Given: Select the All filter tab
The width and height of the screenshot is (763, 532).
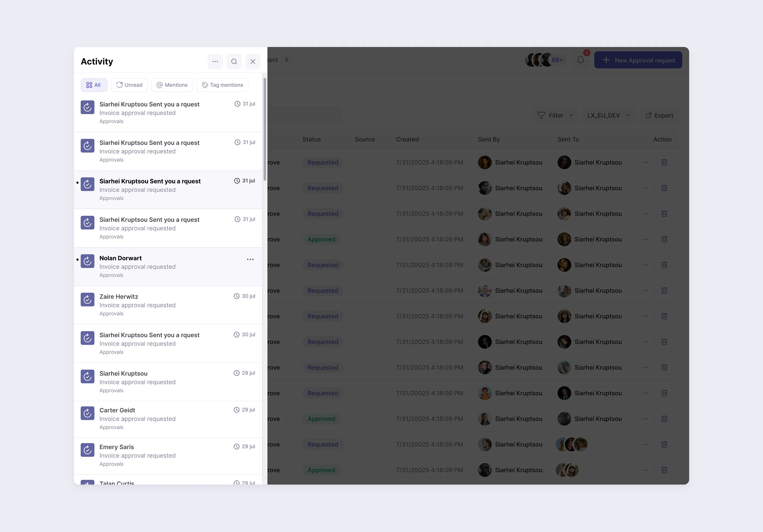Looking at the screenshot, I should [x=94, y=85].
